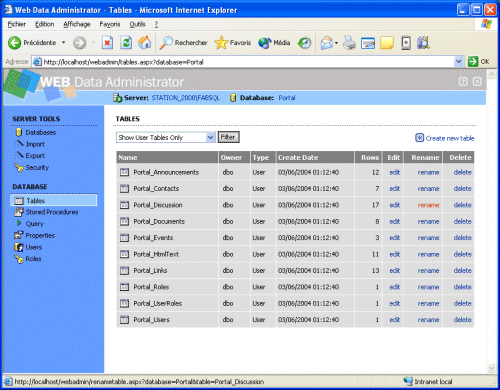Click the Portal_Links table icon
The height and width of the screenshot is (390, 500).
point(124,270)
